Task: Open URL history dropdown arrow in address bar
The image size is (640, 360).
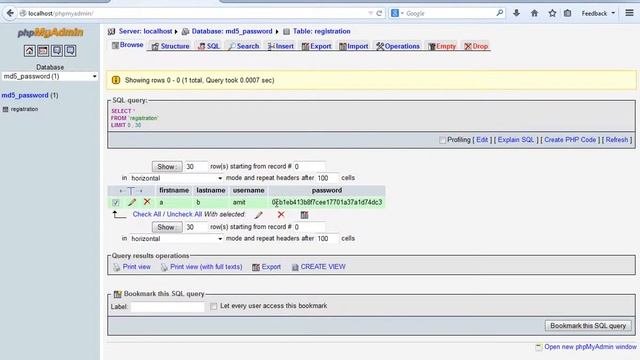Action: (x=371, y=13)
